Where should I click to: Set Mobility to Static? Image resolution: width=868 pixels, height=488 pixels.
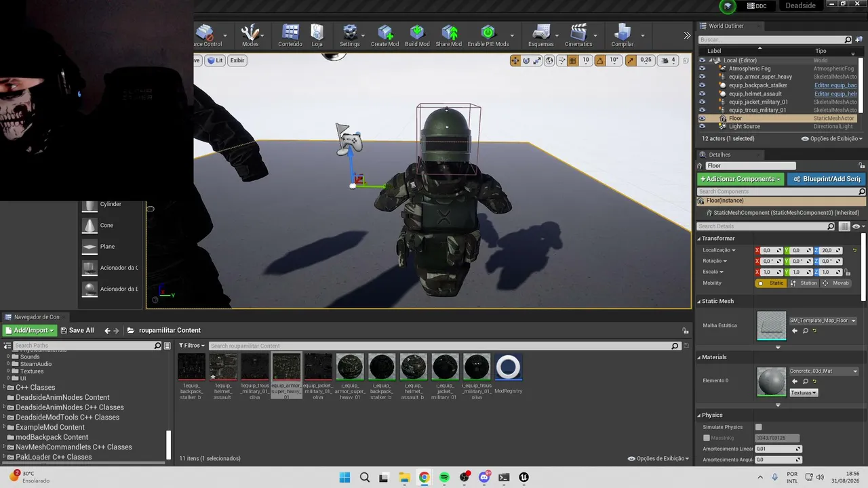(x=772, y=283)
